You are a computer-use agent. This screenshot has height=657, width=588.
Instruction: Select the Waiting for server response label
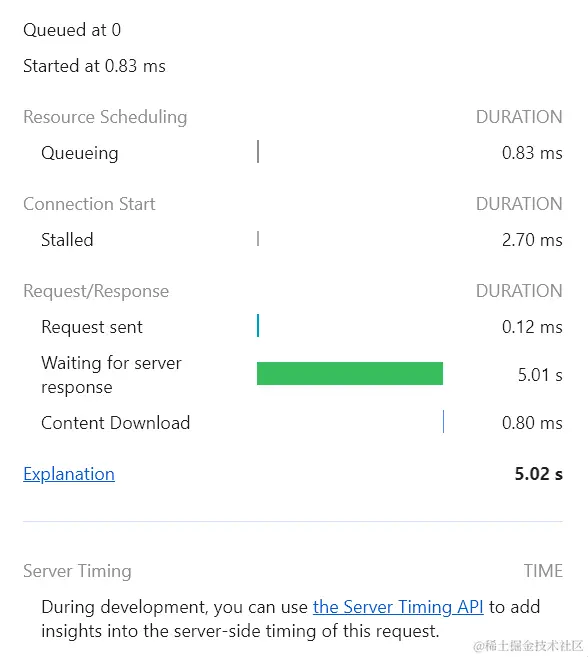(x=111, y=375)
